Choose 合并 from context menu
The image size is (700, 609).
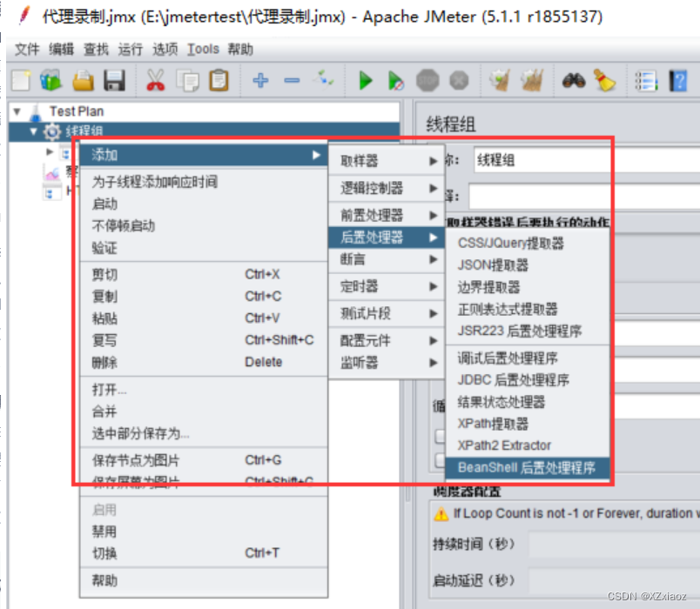coord(204,412)
